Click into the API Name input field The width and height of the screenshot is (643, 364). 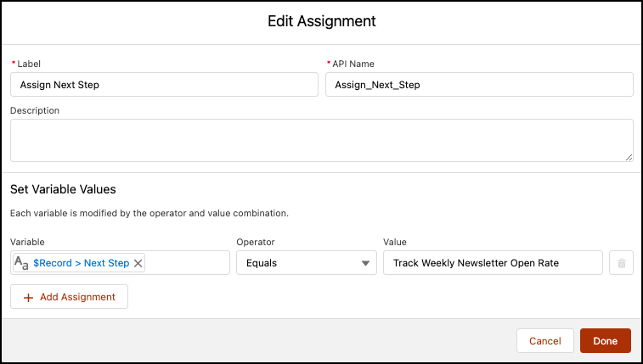coord(479,85)
